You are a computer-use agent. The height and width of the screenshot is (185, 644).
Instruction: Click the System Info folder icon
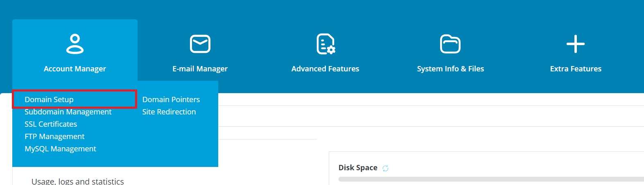click(x=450, y=44)
